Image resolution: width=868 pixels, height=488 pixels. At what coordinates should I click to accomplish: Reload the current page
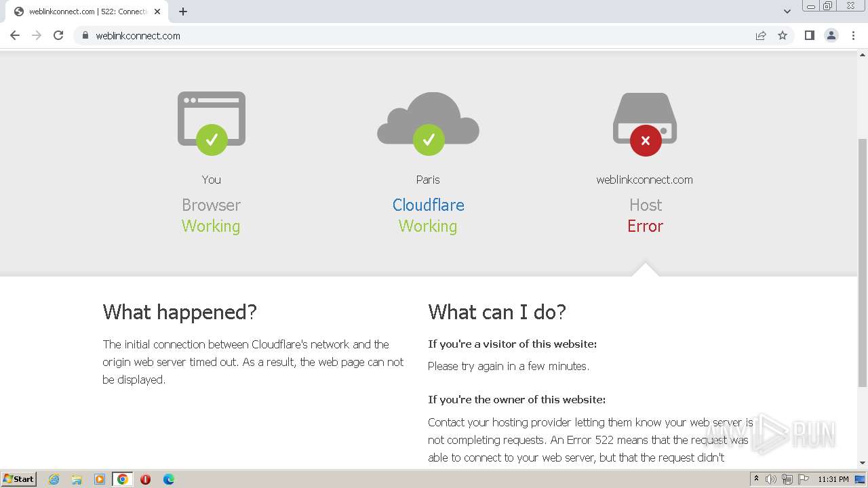coord(58,35)
